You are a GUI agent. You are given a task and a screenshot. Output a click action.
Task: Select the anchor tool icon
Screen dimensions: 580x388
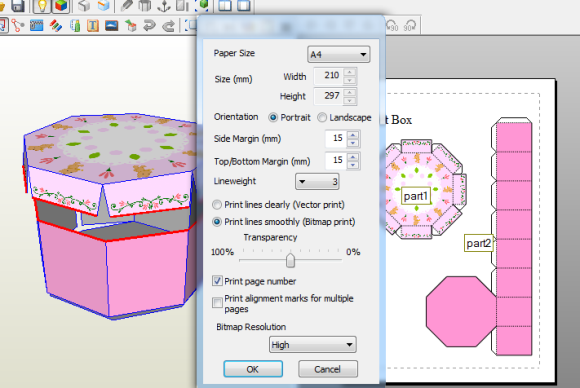pos(163,5)
